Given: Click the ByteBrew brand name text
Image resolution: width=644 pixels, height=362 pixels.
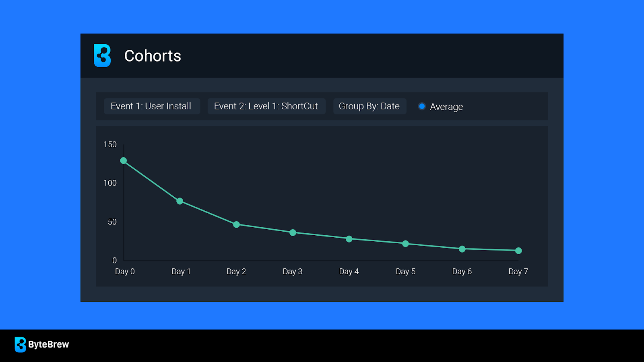Looking at the screenshot, I should click(49, 345).
